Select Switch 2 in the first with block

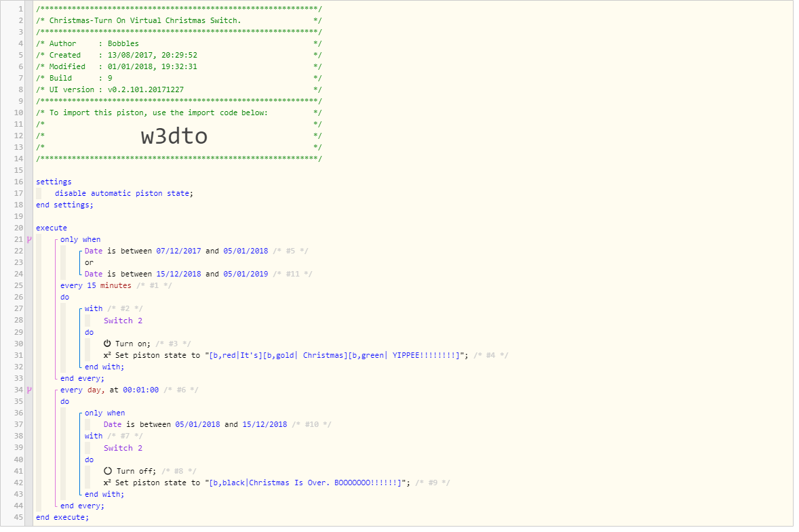tap(123, 321)
